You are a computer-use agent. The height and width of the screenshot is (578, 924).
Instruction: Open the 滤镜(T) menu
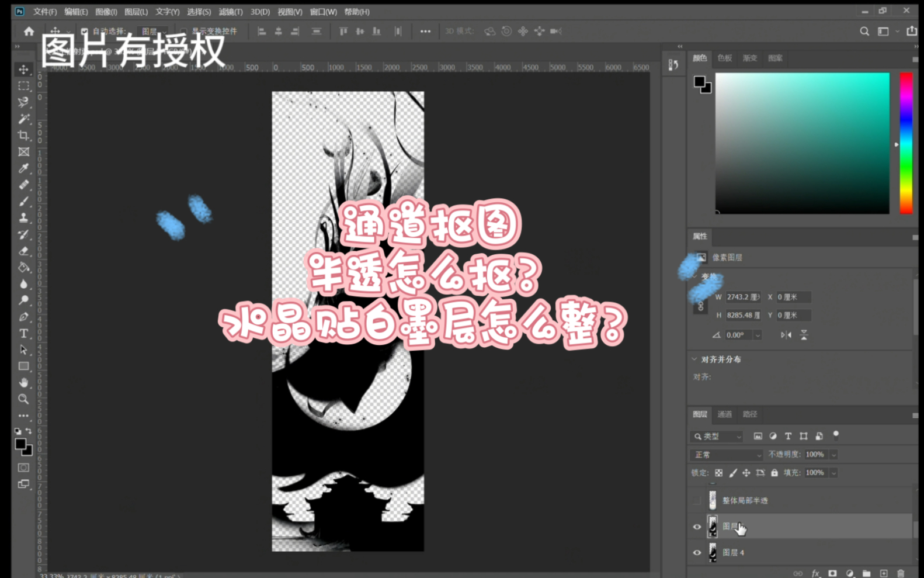tap(231, 12)
